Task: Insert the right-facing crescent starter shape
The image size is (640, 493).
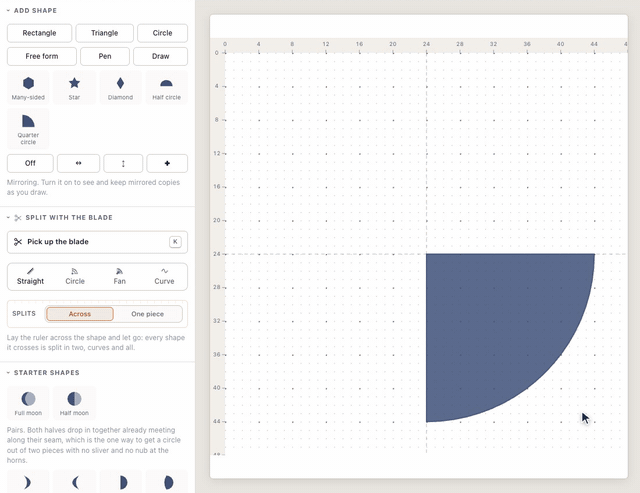Action: tap(28, 482)
